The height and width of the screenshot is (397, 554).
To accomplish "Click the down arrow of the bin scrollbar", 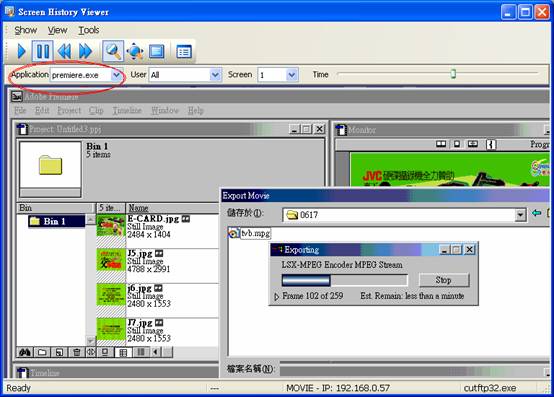I will (90, 341).
